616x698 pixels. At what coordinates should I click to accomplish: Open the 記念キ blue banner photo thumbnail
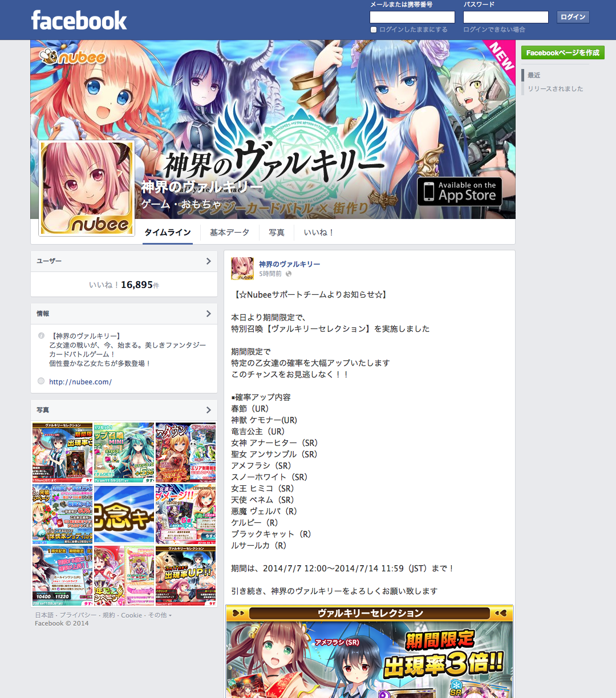click(x=124, y=514)
